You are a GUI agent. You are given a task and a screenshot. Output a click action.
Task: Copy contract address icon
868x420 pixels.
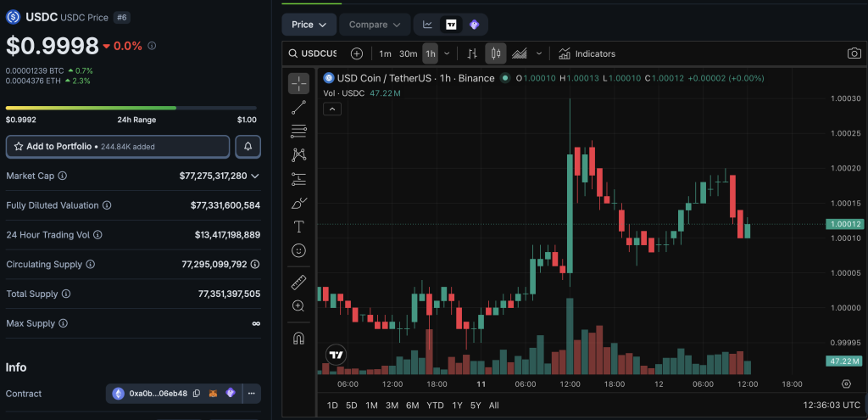click(197, 394)
